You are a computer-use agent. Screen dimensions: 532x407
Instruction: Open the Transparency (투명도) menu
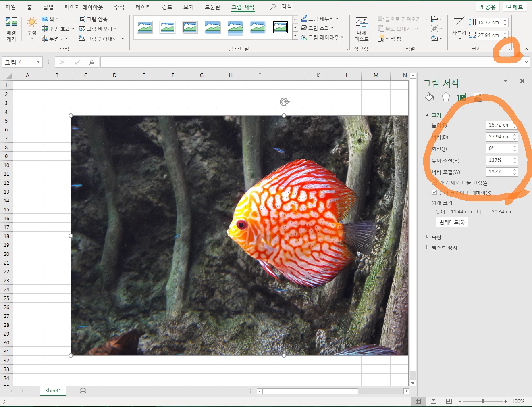[x=55, y=38]
